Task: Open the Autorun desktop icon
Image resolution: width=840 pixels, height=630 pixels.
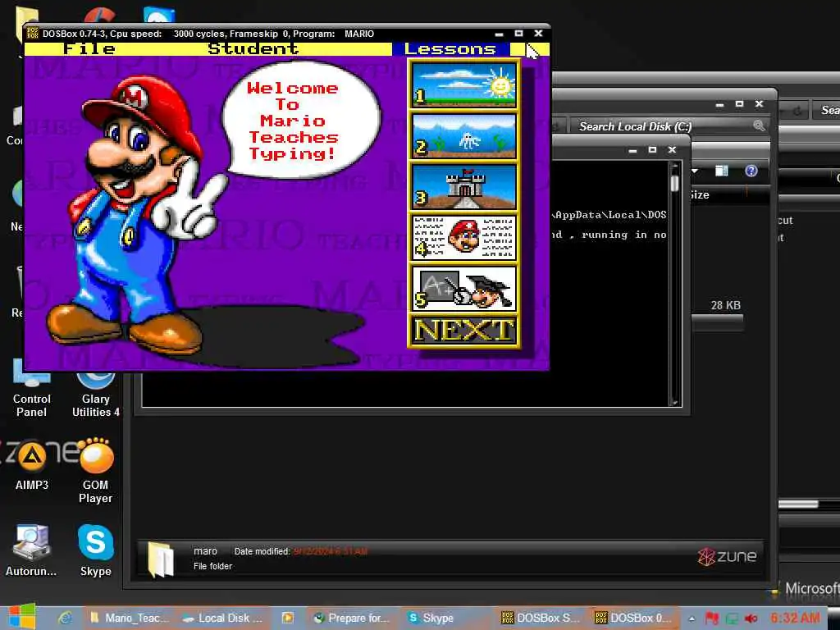Action: 31,550
